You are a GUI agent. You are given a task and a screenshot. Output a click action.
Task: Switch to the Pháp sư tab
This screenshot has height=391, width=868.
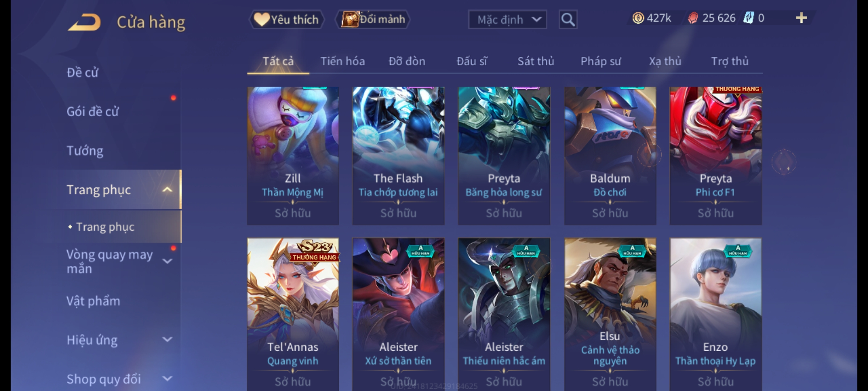coord(600,61)
